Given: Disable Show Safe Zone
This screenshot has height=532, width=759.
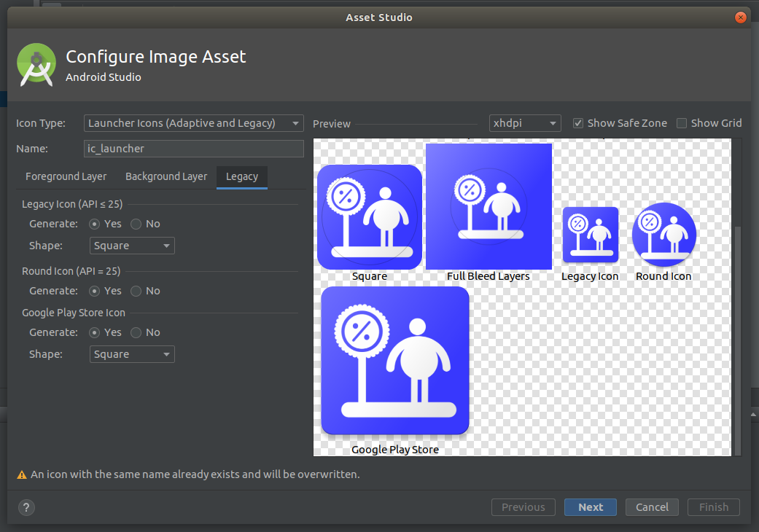Looking at the screenshot, I should click(578, 122).
